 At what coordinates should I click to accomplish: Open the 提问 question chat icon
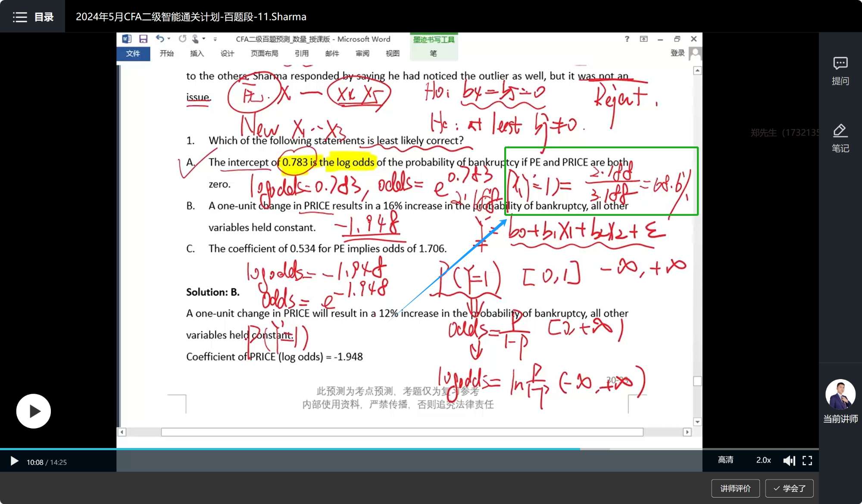click(840, 64)
